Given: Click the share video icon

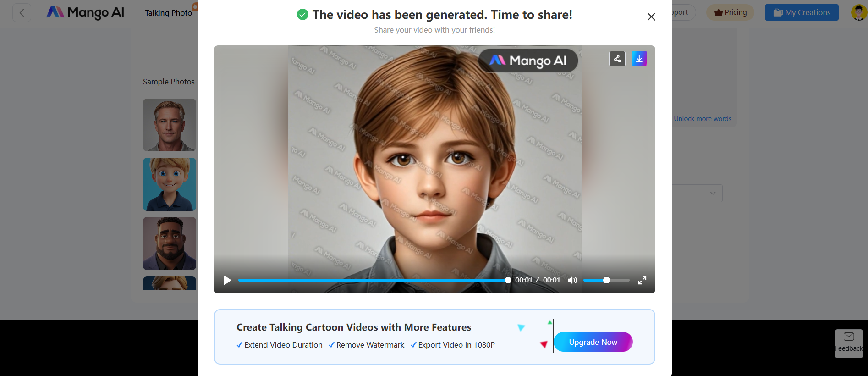Looking at the screenshot, I should [617, 59].
